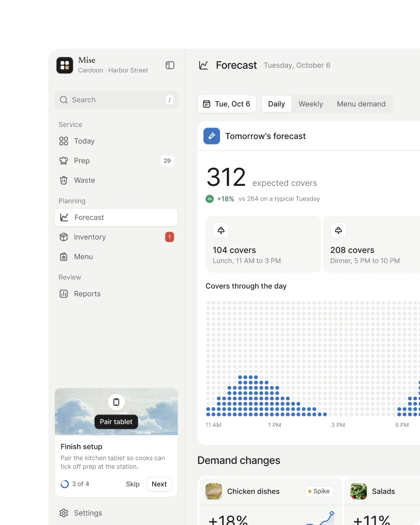This screenshot has width=420, height=525.
Task: Click the Covers through the day heading
Action: pyautogui.click(x=246, y=286)
